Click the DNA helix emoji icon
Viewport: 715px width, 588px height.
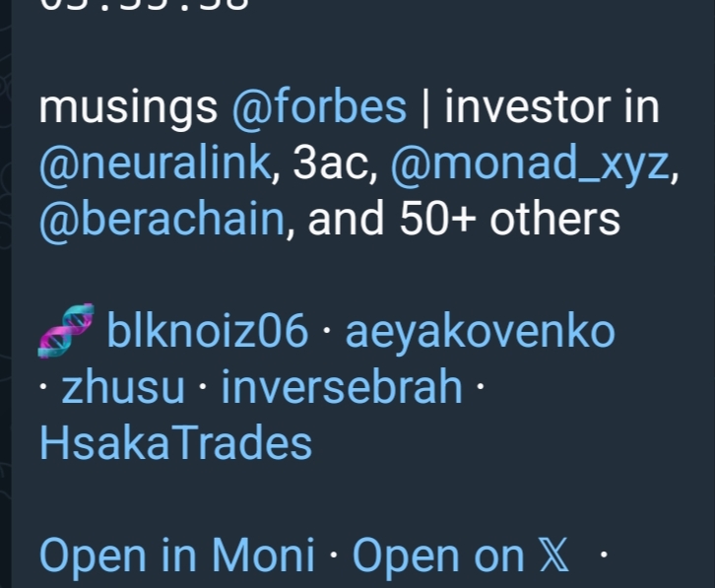point(67,331)
